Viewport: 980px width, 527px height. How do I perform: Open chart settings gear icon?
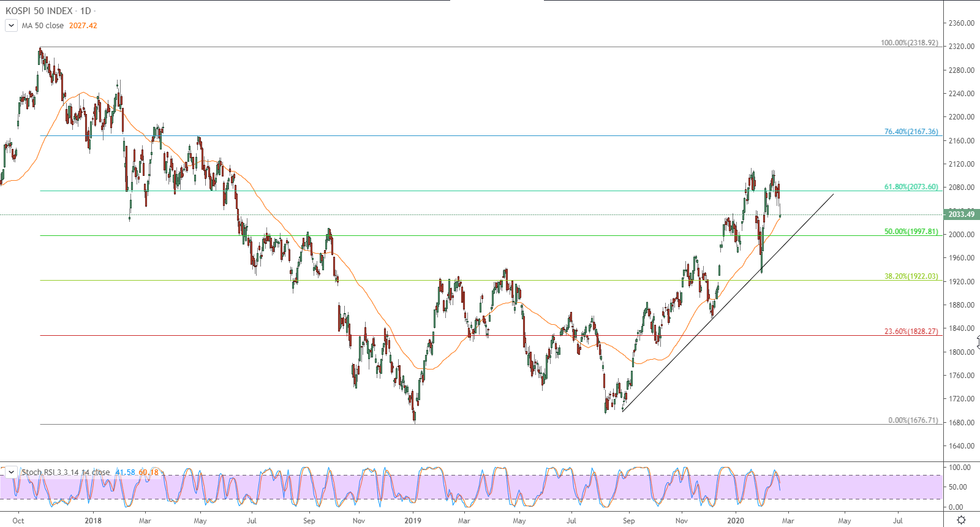[961, 520]
